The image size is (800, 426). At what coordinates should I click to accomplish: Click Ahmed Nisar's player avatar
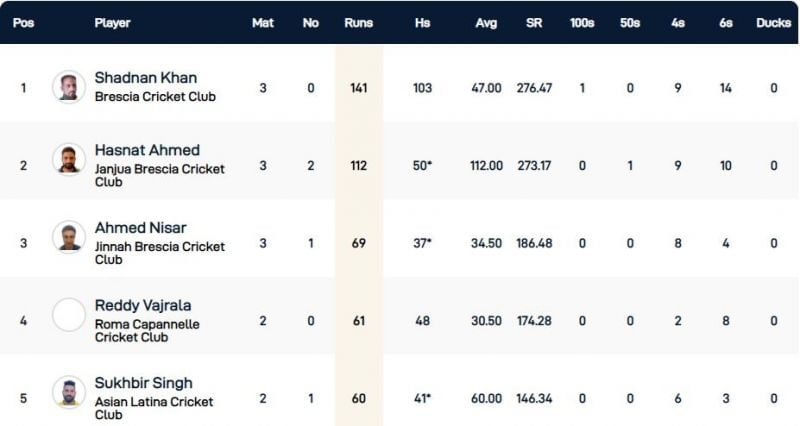click(69, 238)
